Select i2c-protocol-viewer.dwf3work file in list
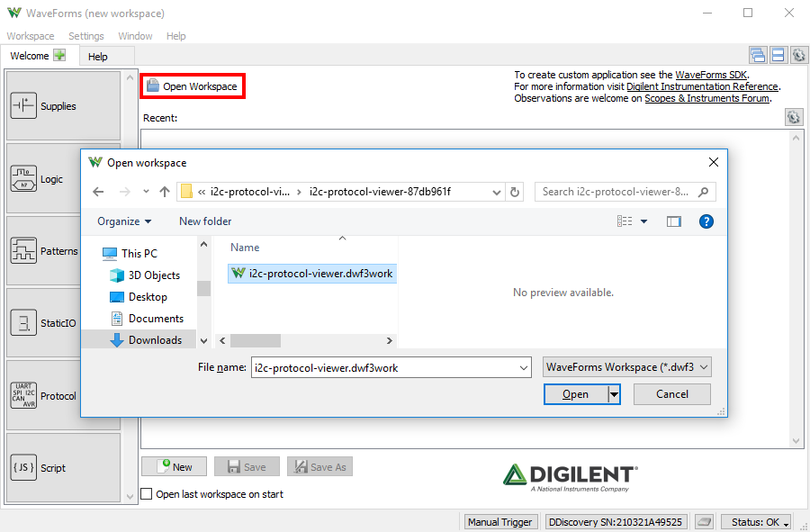 pos(312,274)
